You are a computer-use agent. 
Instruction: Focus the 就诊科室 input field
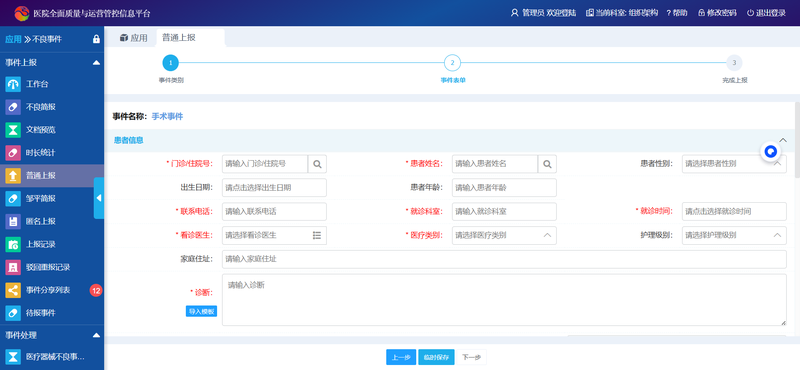pos(504,211)
